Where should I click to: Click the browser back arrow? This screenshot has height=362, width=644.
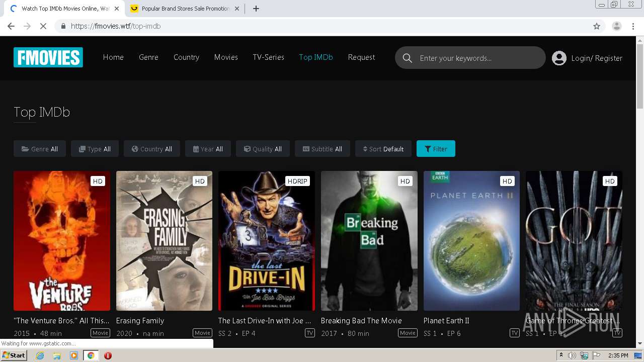tap(11, 26)
